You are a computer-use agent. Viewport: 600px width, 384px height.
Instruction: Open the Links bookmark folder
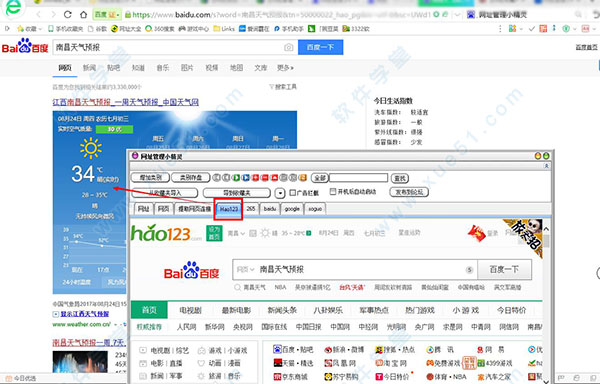[x=224, y=29]
